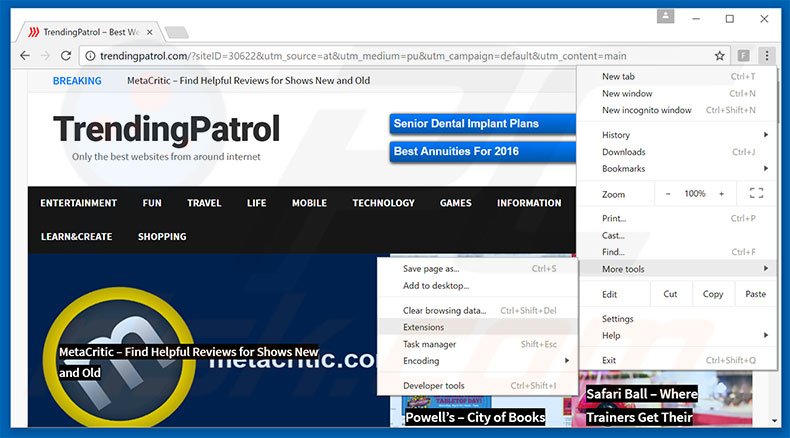The width and height of the screenshot is (790, 438).
Task: Open the TECHNOLOGY nav category
Action: pyautogui.click(x=383, y=203)
